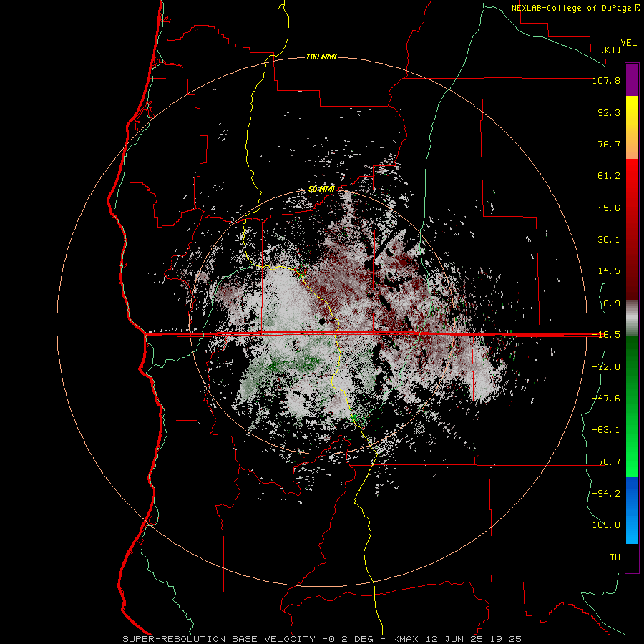Click the -32.0 scale value
This screenshot has width=644, height=644.
click(606, 367)
